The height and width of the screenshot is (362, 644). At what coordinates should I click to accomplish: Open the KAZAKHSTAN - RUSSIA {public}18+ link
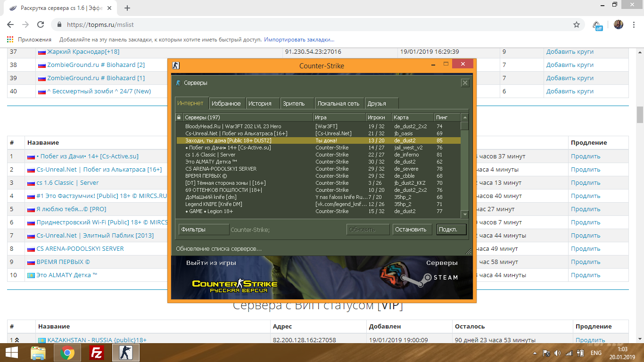(97, 340)
